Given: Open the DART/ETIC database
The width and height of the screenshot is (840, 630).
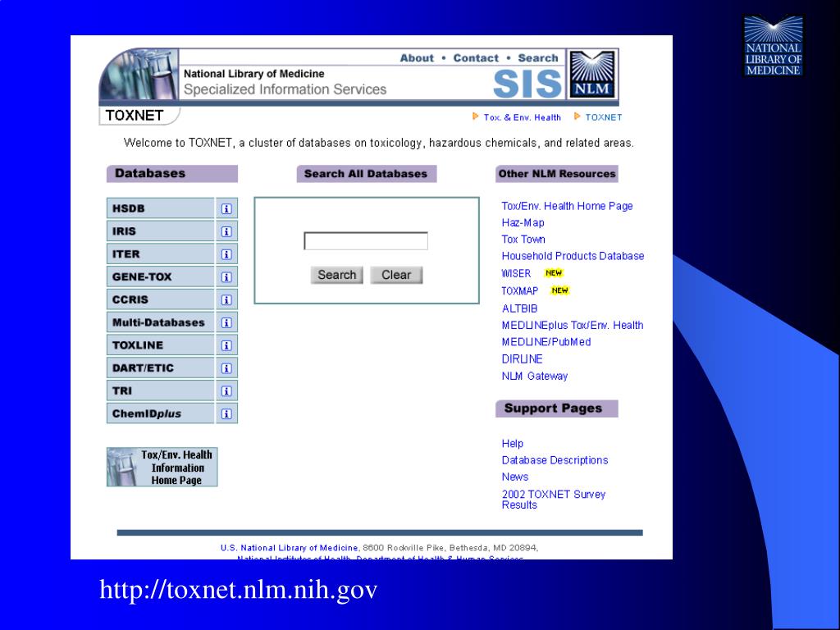Looking at the screenshot, I should coord(160,368).
